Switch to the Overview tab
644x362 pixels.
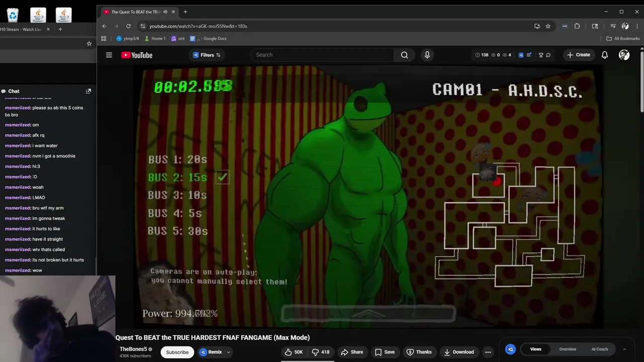568,349
